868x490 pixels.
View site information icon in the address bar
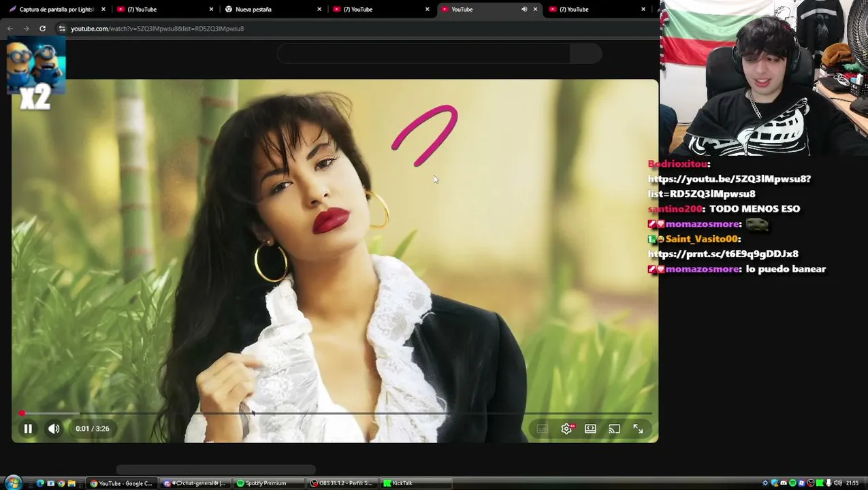click(62, 29)
